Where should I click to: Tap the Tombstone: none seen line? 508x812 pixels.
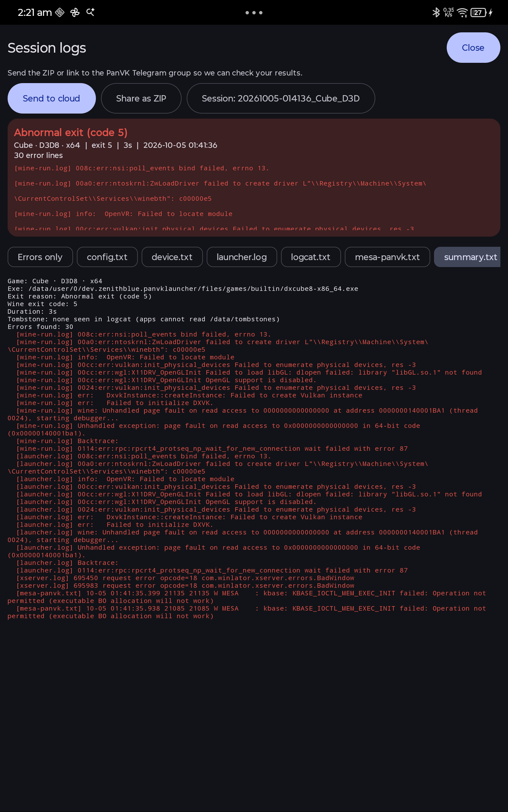tap(144, 319)
